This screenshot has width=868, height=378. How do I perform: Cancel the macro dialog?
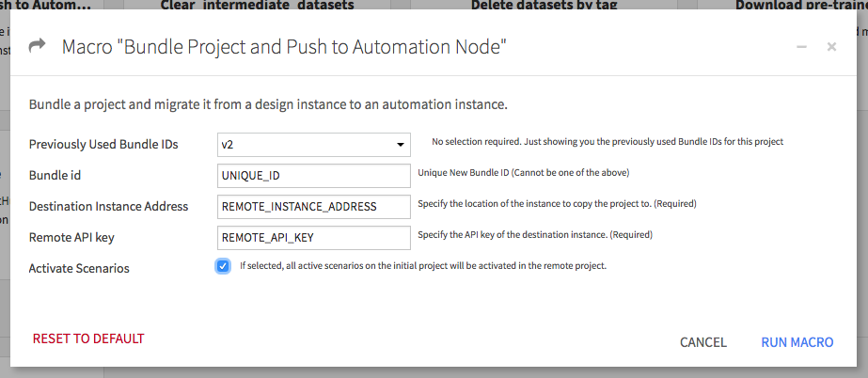coord(703,342)
